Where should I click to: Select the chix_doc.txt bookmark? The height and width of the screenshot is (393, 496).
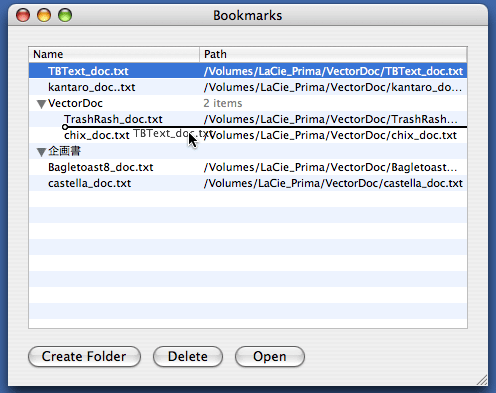pos(97,135)
